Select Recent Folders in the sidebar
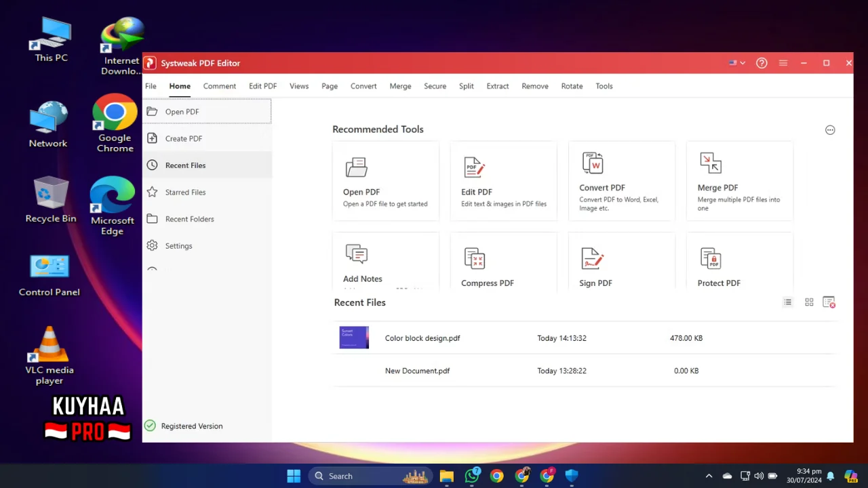This screenshot has height=488, width=868. [207, 219]
